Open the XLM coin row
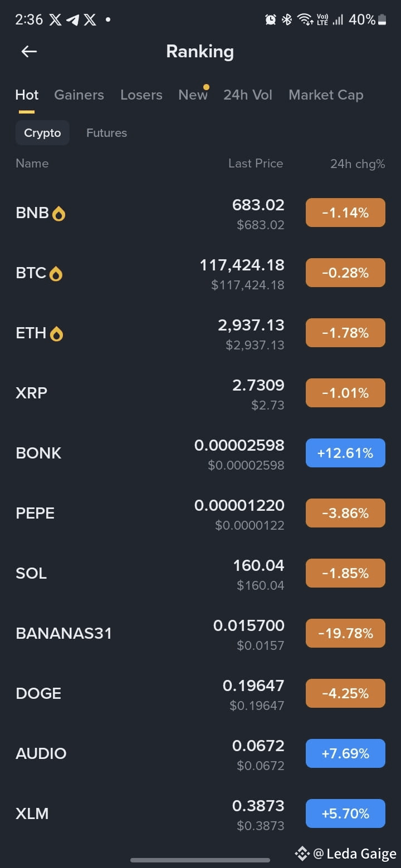Screen dimensions: 401x868 pyautogui.click(x=200, y=813)
